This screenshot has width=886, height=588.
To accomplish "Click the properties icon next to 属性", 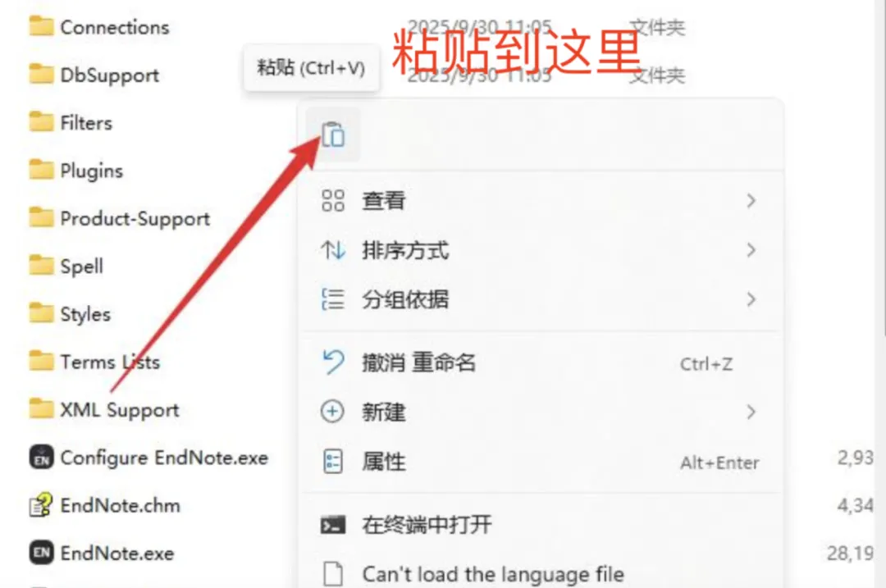I will tap(333, 462).
